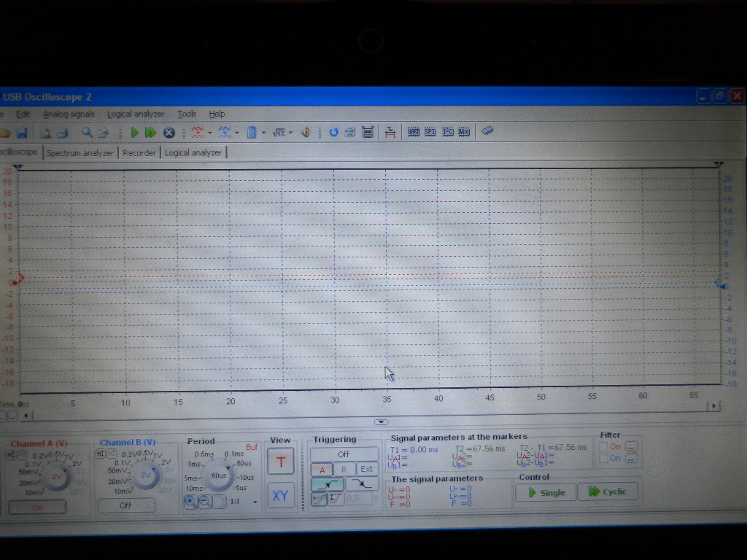Click the zoom-in magnifier under the Period dial
747x560 pixels.
coord(190,501)
